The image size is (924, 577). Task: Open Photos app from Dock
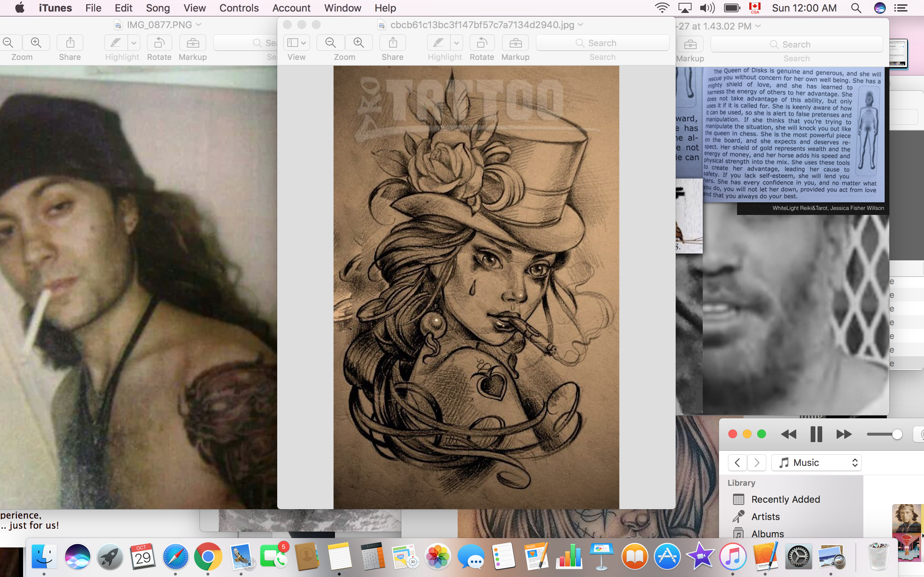tap(437, 556)
